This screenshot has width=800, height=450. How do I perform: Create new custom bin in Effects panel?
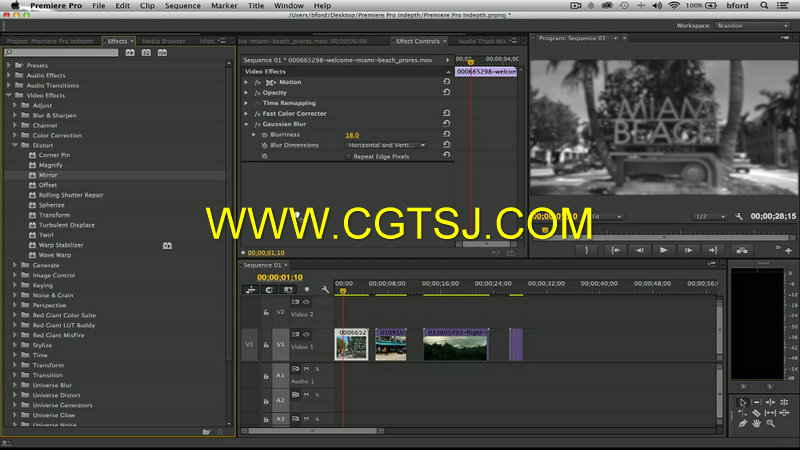pyautogui.click(x=206, y=432)
